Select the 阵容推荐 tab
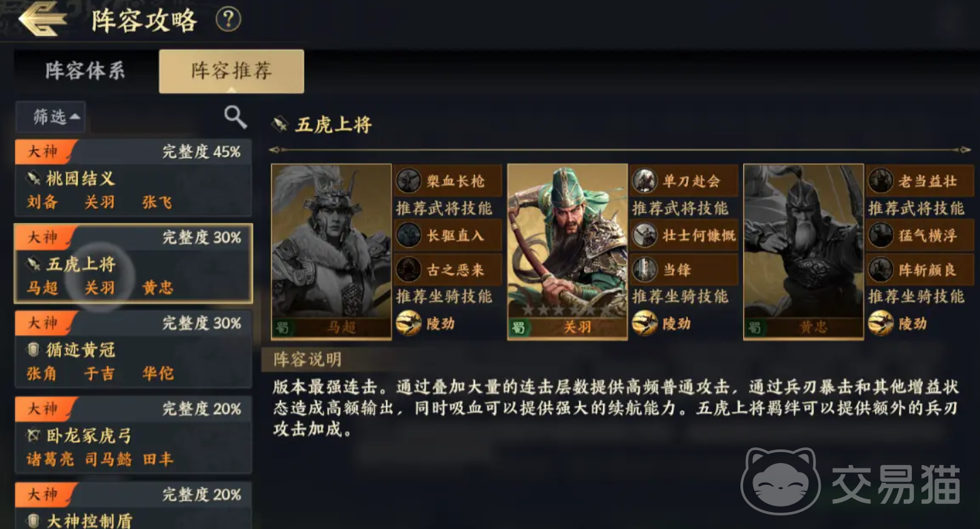The image size is (980, 529). tap(231, 71)
